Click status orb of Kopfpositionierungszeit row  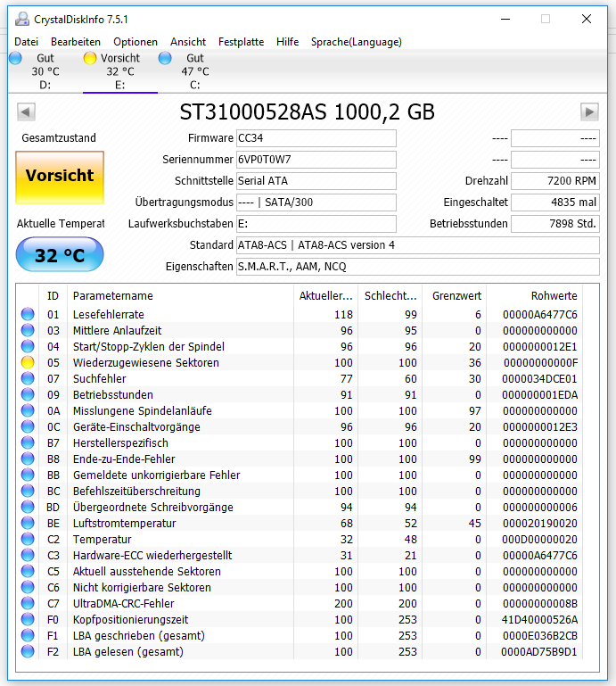pos(28,619)
